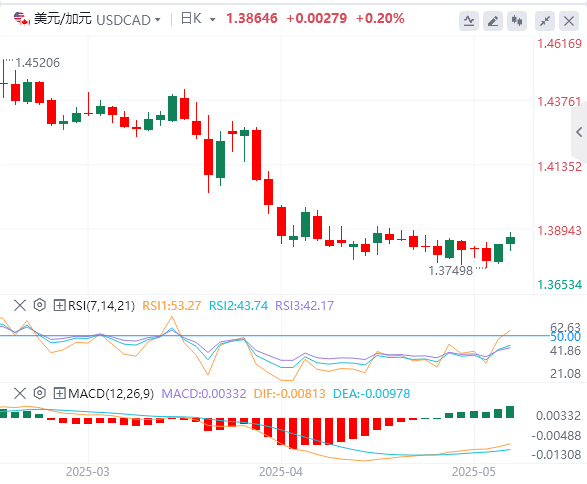Image resolution: width=587 pixels, height=484 pixels.
Task: Click the 2025-03 date axis label
Action: tap(88, 472)
